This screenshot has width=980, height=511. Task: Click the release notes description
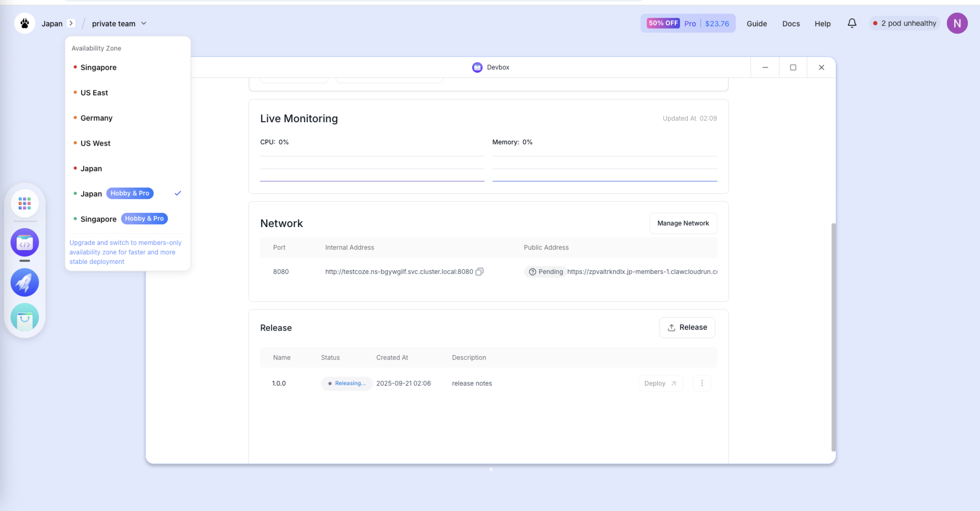pyautogui.click(x=472, y=384)
